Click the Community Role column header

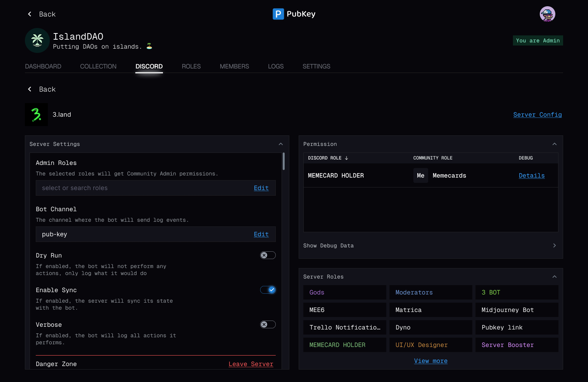[x=433, y=158]
